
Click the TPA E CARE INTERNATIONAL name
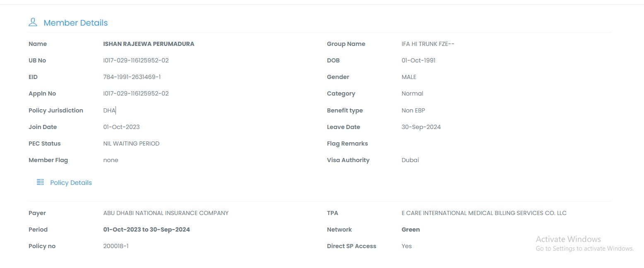click(x=484, y=213)
